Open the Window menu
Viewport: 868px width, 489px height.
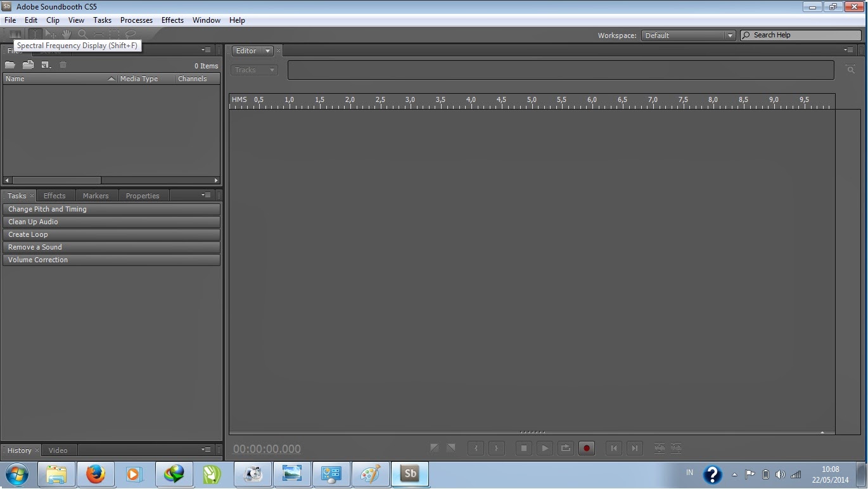pos(207,20)
